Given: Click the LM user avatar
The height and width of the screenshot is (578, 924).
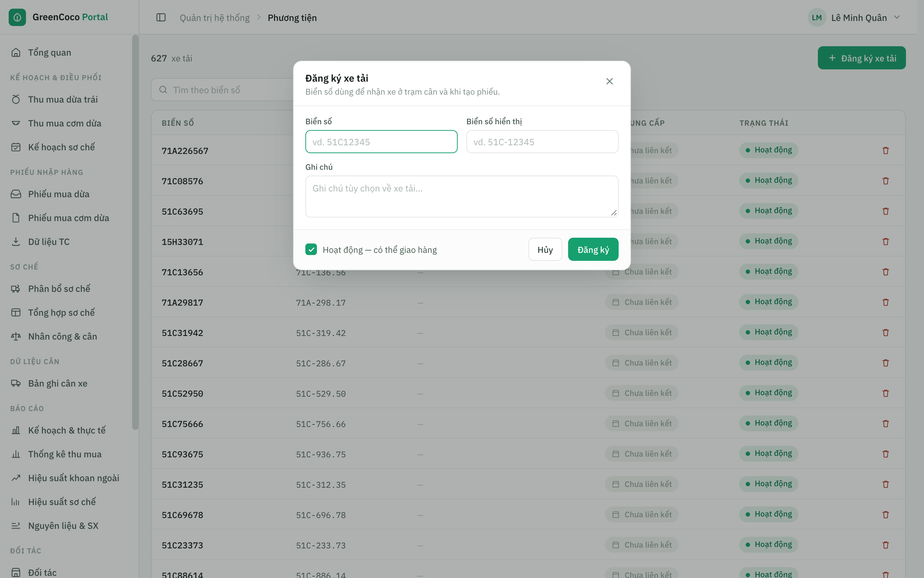Looking at the screenshot, I should pyautogui.click(x=817, y=18).
